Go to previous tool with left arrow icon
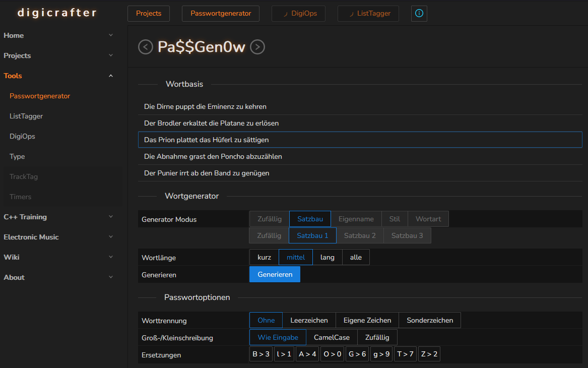 (x=146, y=47)
